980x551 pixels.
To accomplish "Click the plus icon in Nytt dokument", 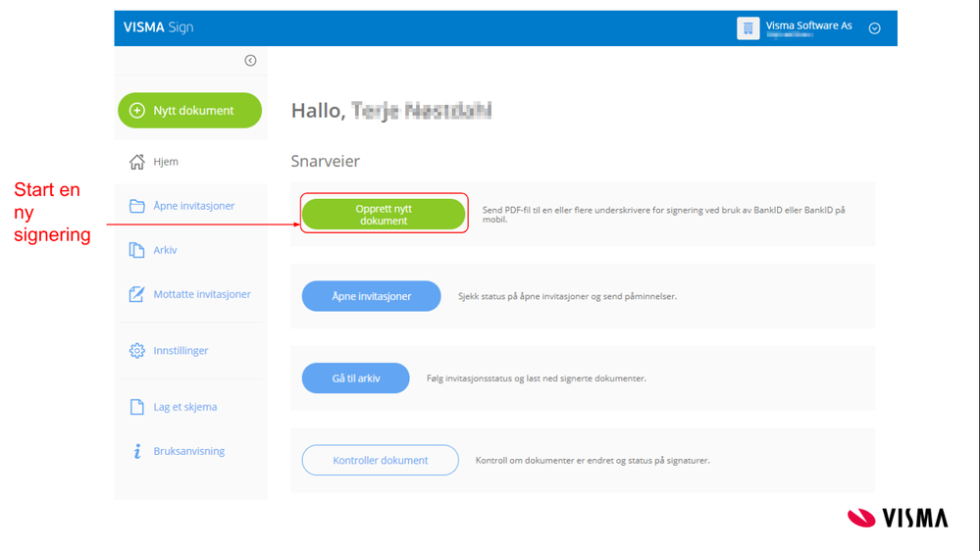I will (x=137, y=111).
